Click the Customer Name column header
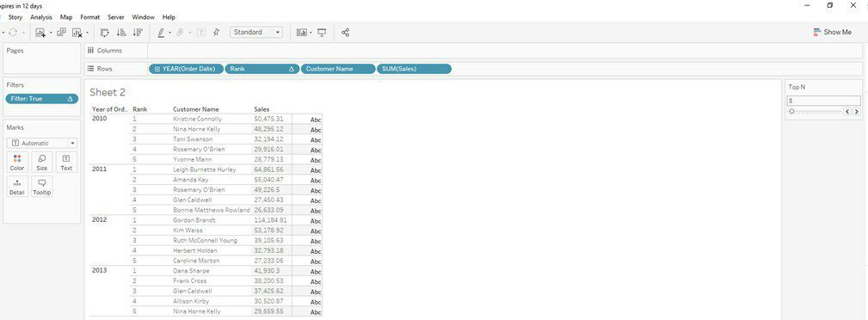868x320 pixels. coord(196,109)
